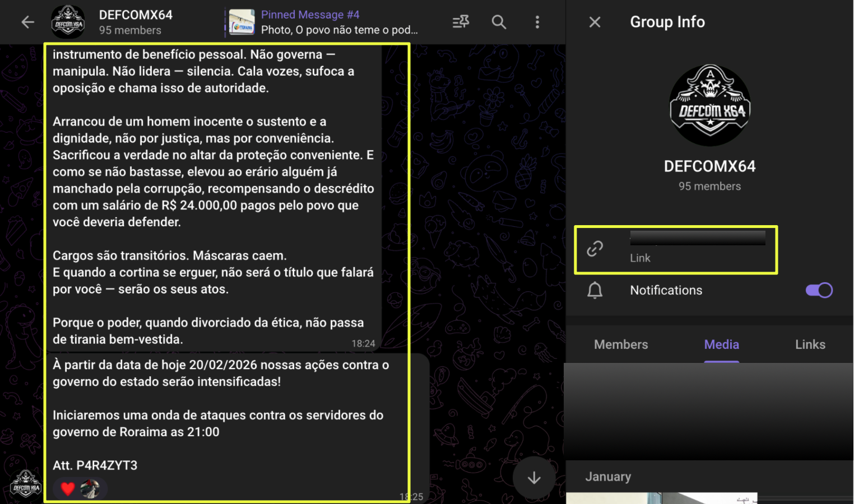854x504 pixels.
Task: Click the chain link icon
Action: tap(595, 249)
